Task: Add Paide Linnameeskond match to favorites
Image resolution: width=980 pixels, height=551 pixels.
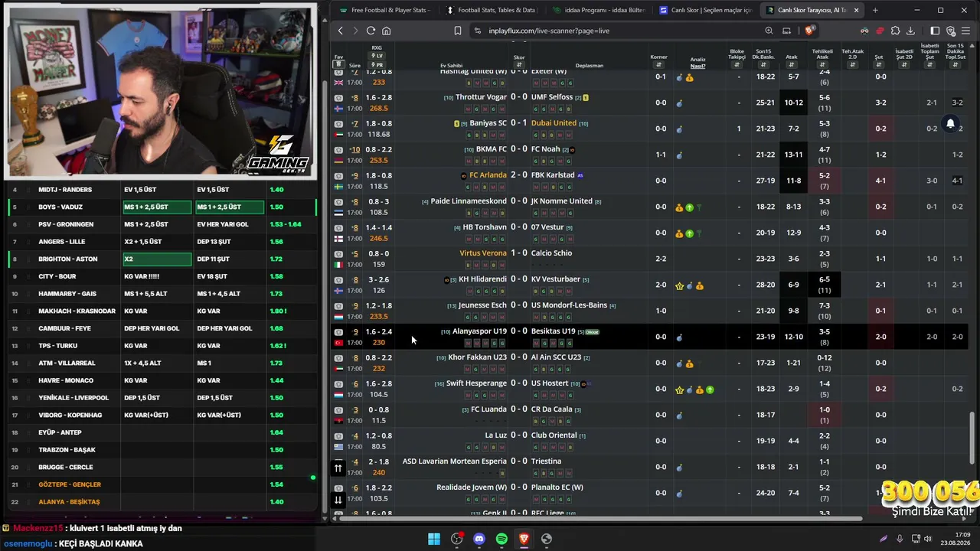Action: [x=338, y=202]
